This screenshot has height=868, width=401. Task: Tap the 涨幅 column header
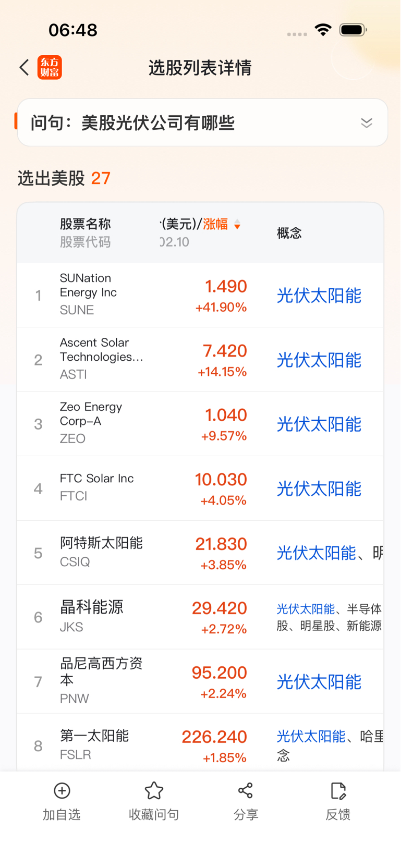215,224
